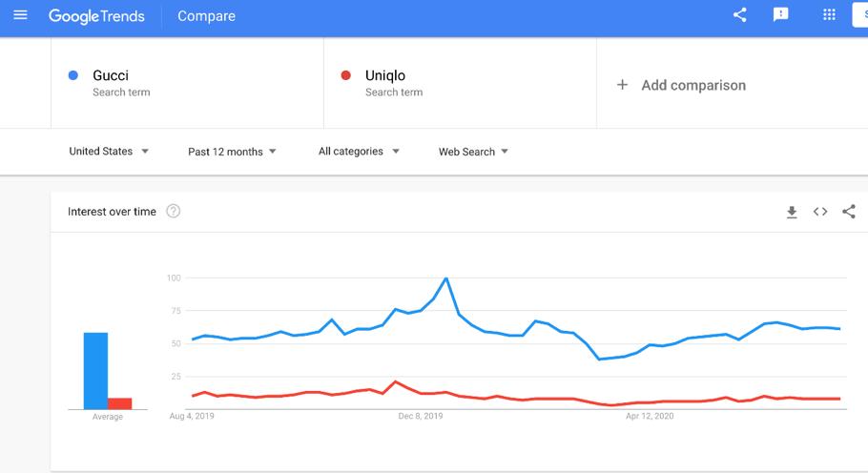Screen dimensions: 868x473
Task: Click the plus icon for comparison
Action: (x=622, y=85)
